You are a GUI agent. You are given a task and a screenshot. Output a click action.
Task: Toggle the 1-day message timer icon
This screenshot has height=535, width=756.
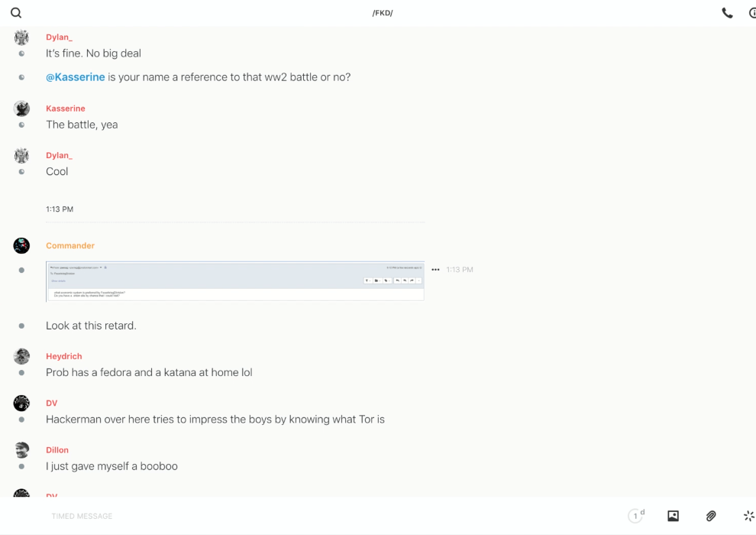[x=635, y=516]
